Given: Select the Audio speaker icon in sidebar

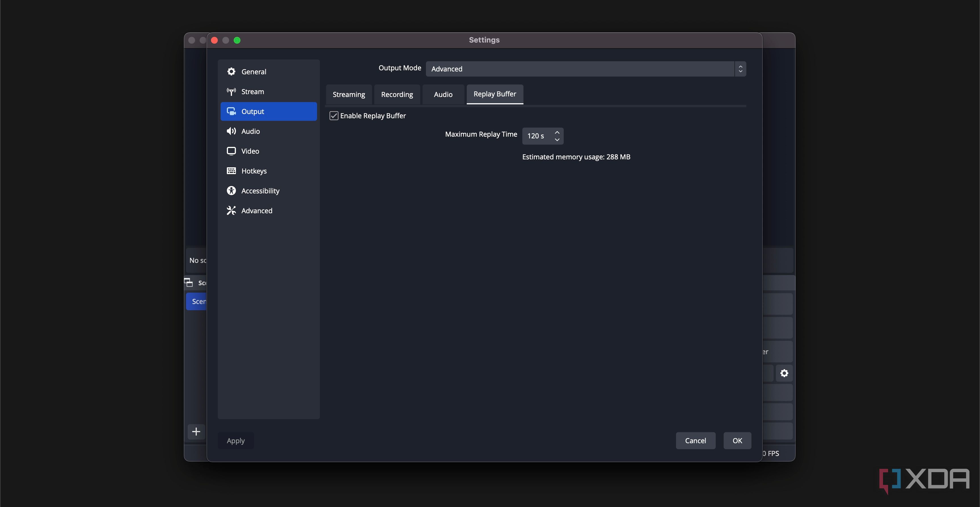Looking at the screenshot, I should (231, 131).
